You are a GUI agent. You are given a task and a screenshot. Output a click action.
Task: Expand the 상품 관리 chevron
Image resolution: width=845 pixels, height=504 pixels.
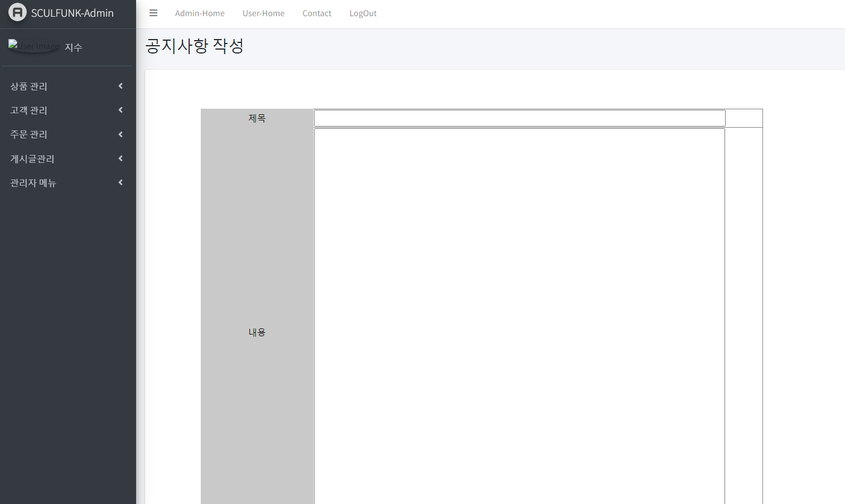(120, 86)
